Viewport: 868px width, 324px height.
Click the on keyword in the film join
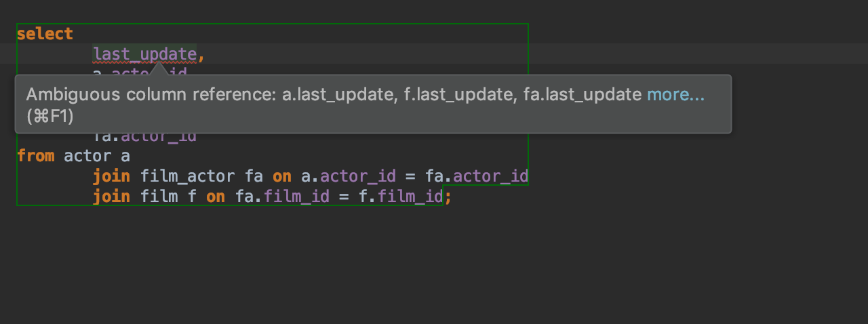pos(216,197)
